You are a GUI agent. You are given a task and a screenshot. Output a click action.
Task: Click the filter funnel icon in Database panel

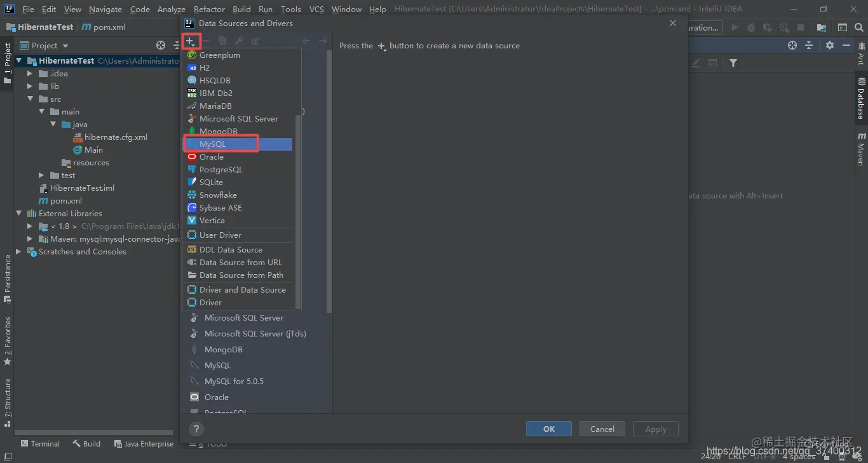[733, 63]
